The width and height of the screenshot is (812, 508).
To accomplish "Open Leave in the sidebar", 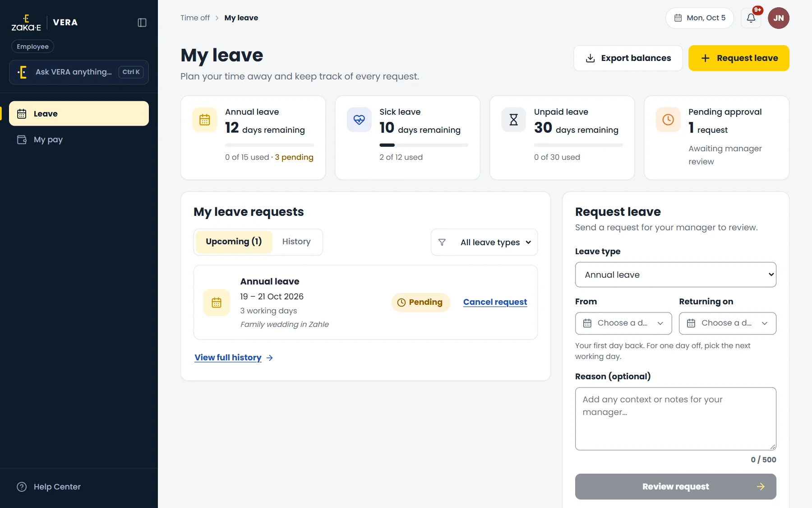I will (79, 114).
